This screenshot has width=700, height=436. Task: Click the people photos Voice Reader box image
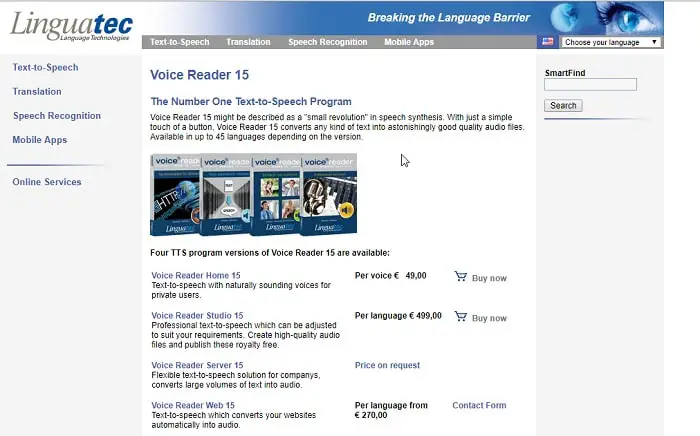tap(276, 195)
